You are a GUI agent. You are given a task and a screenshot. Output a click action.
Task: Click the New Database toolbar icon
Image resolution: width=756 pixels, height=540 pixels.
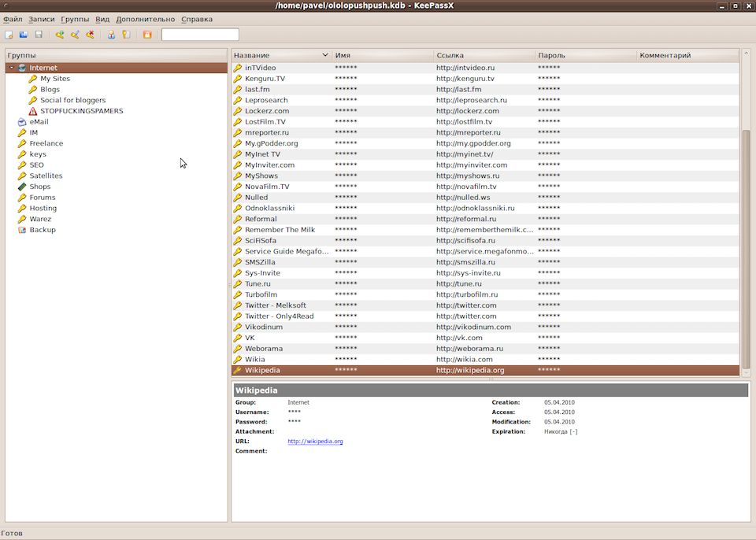tap(9, 35)
